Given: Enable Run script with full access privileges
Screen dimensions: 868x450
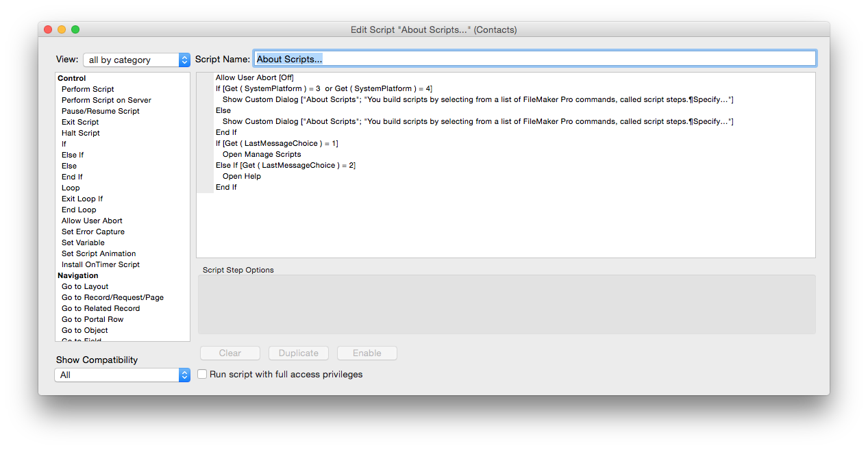Looking at the screenshot, I should pos(203,375).
